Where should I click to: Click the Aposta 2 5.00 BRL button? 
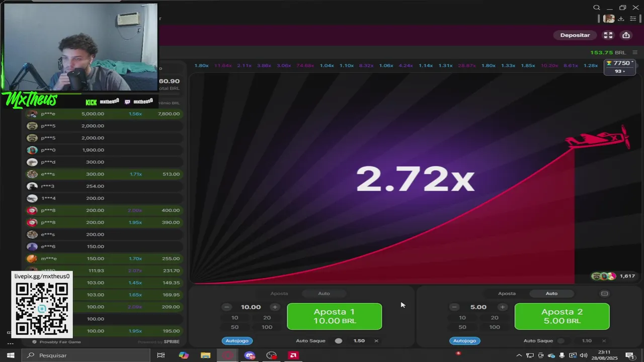pyautogui.click(x=562, y=316)
